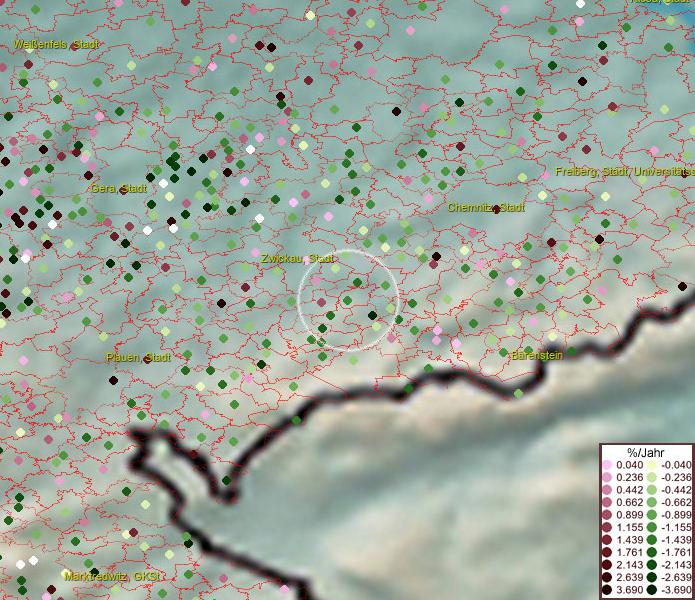Click the pink marker within Zwickau, Stadt label
The height and width of the screenshot is (600, 695).
[x=307, y=260]
